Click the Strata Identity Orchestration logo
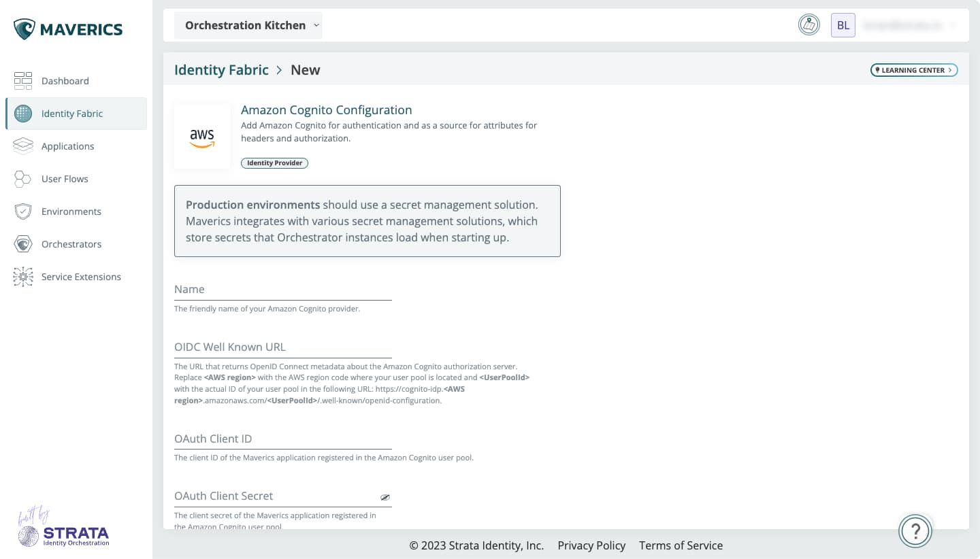Screen dimensions: 980x559 click(63, 528)
